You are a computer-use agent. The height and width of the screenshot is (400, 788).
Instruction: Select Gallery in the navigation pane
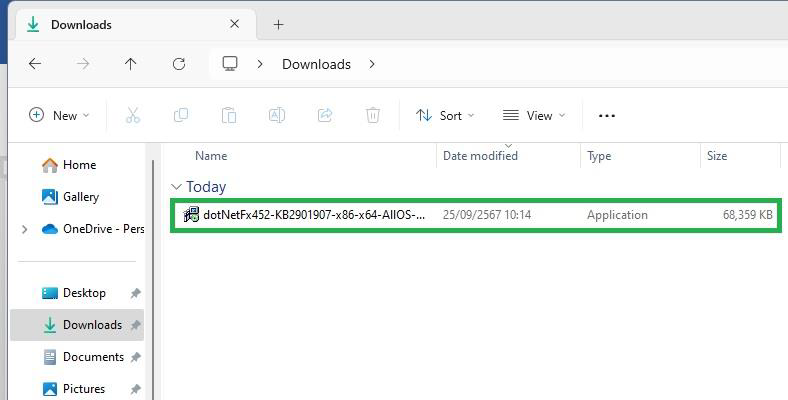click(x=80, y=197)
